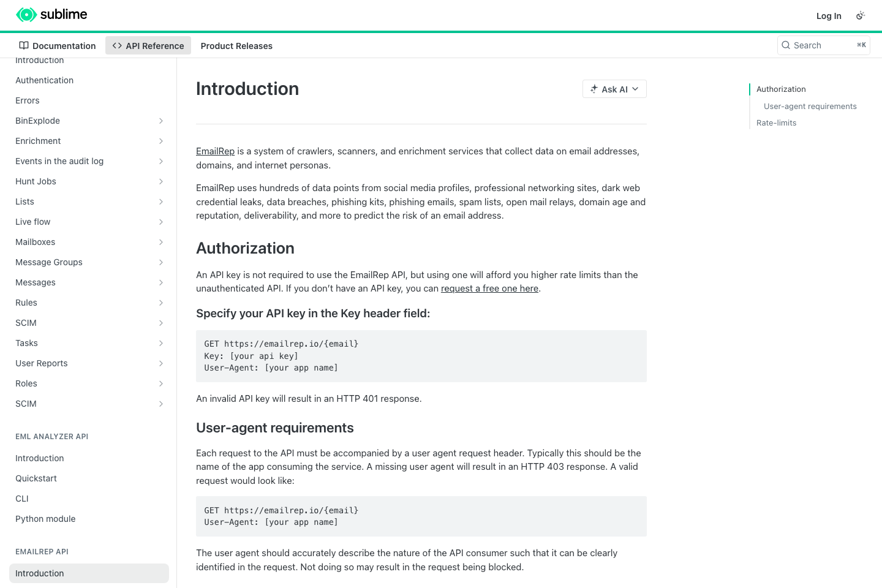Toggle dark mode with the moon icon

click(x=861, y=15)
